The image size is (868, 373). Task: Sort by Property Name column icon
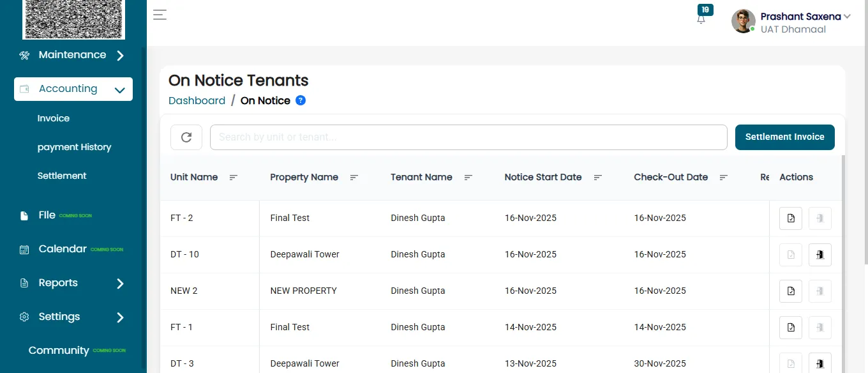pyautogui.click(x=354, y=178)
